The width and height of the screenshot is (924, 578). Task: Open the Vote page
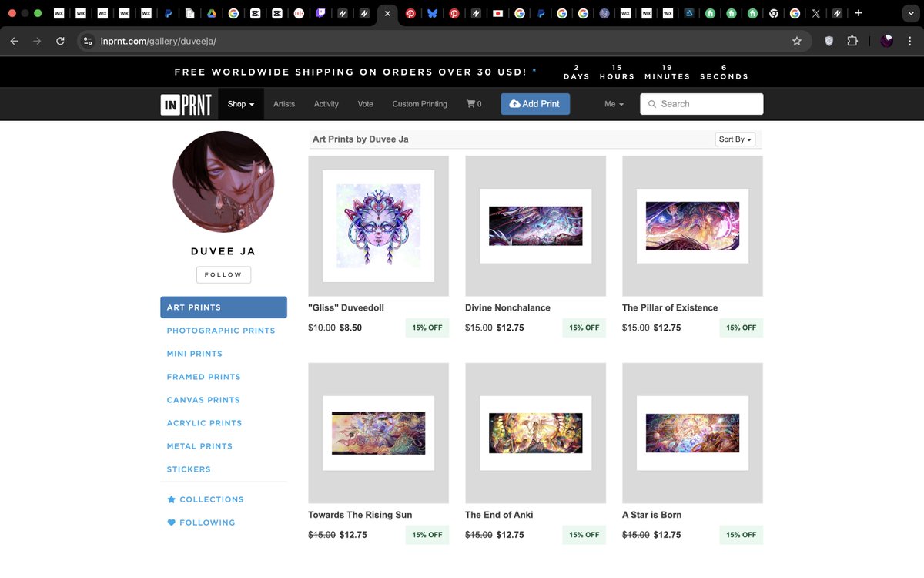[366, 104]
